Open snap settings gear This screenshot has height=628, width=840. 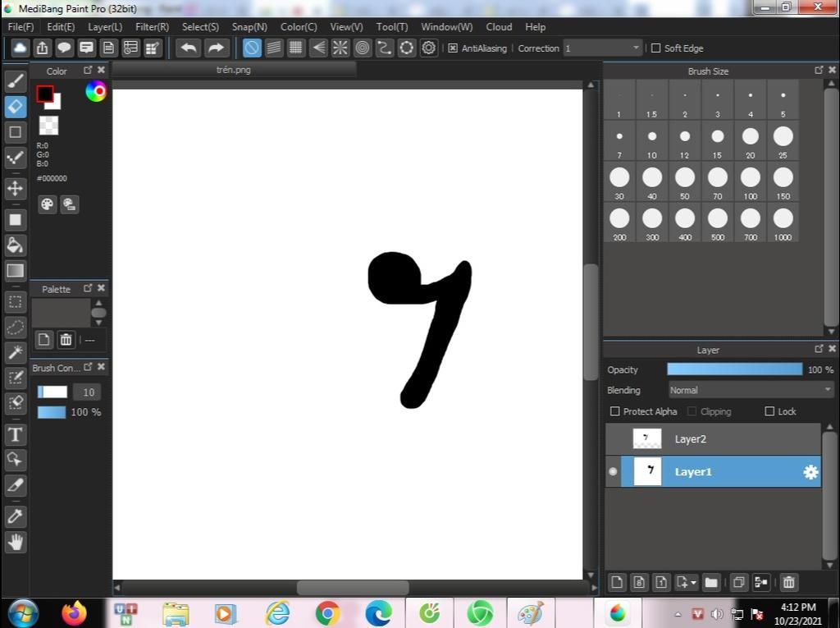428,48
